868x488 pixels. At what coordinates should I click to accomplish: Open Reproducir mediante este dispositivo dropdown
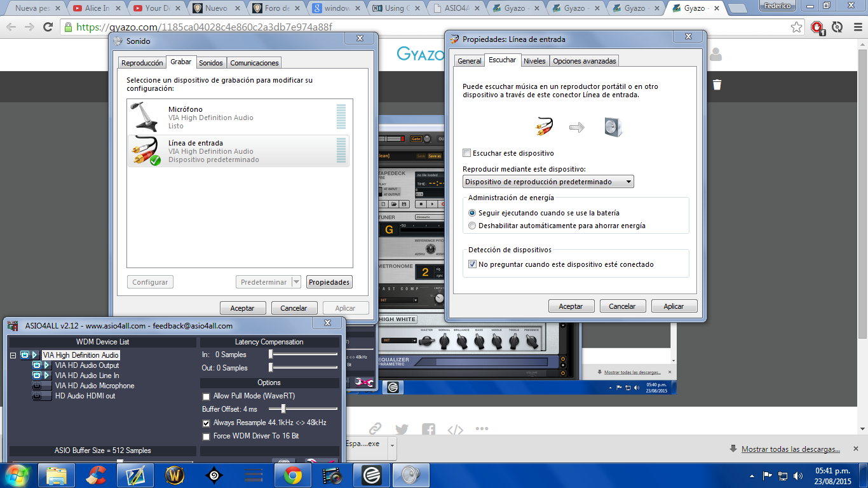548,182
